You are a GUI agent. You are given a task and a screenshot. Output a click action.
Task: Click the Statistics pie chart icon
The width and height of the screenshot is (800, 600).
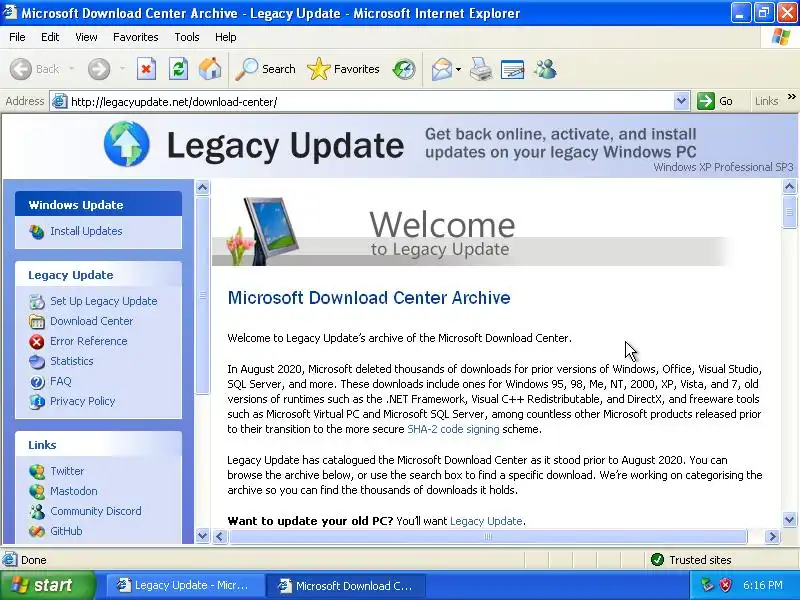37,362
